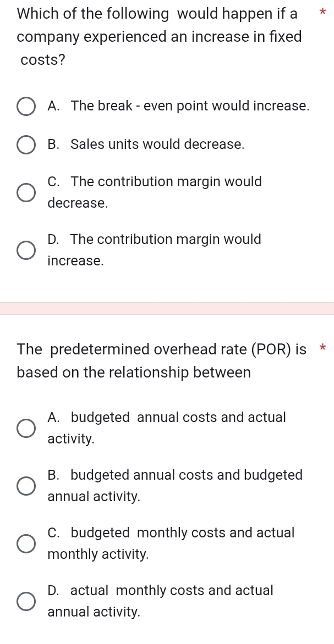Select radio for 'budgeted annual costs and actual activity'
Image resolution: width=334 pixels, height=644 pixels.
[26, 428]
